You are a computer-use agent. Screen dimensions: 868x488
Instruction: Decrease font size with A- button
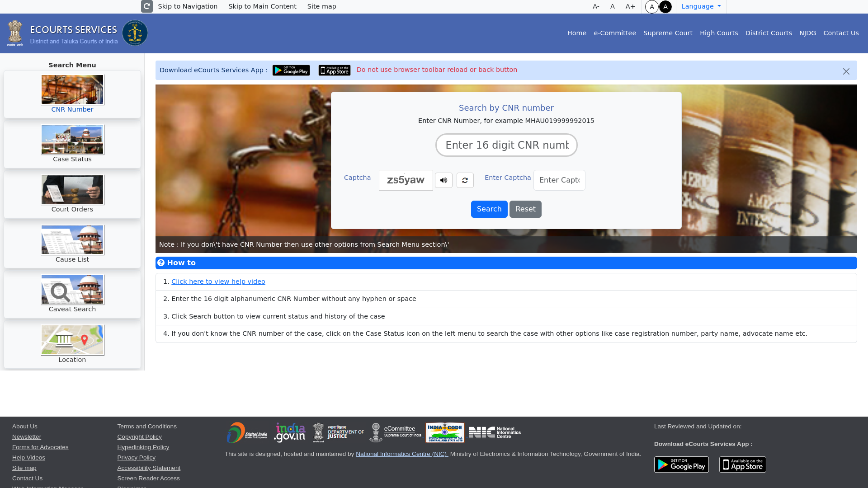tap(596, 6)
